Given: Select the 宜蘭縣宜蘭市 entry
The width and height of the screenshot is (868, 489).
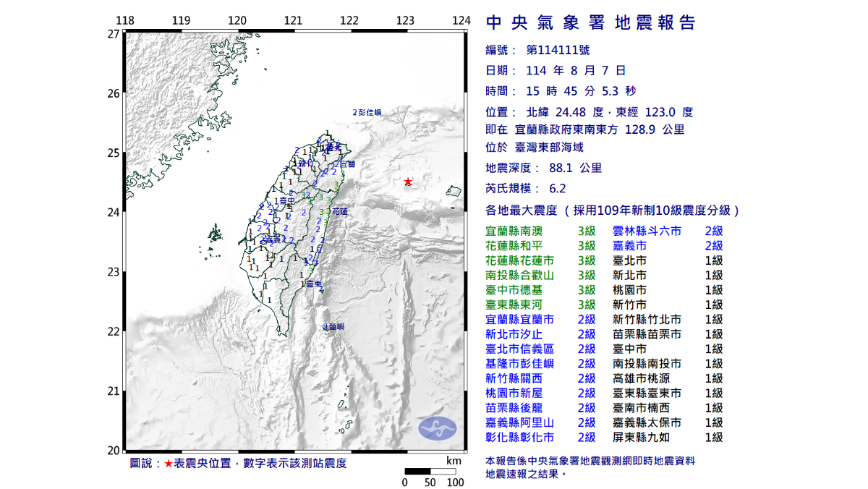Looking at the screenshot, I should point(520,320).
